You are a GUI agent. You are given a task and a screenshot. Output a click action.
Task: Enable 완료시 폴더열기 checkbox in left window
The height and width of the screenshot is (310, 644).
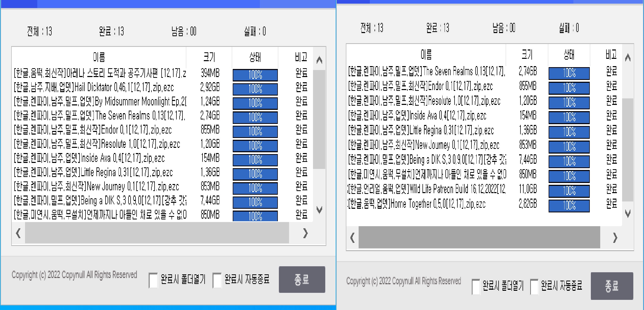coord(153,280)
